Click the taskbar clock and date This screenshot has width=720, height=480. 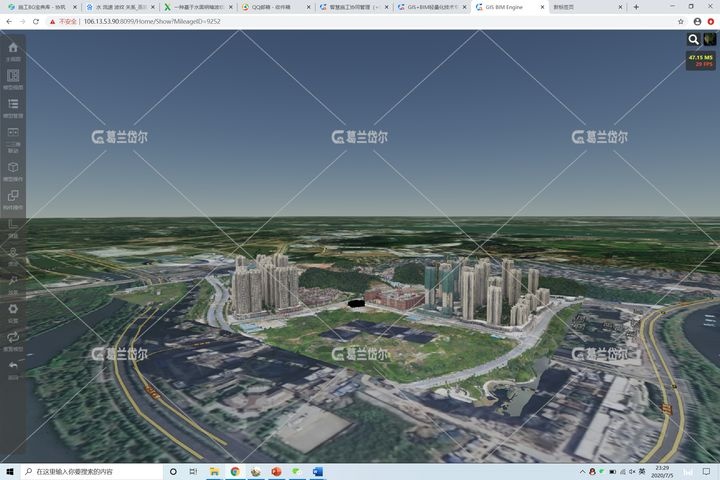(x=662, y=471)
